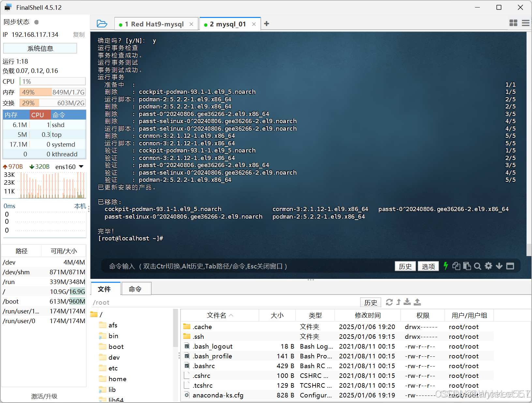Refresh the file list

389,302
